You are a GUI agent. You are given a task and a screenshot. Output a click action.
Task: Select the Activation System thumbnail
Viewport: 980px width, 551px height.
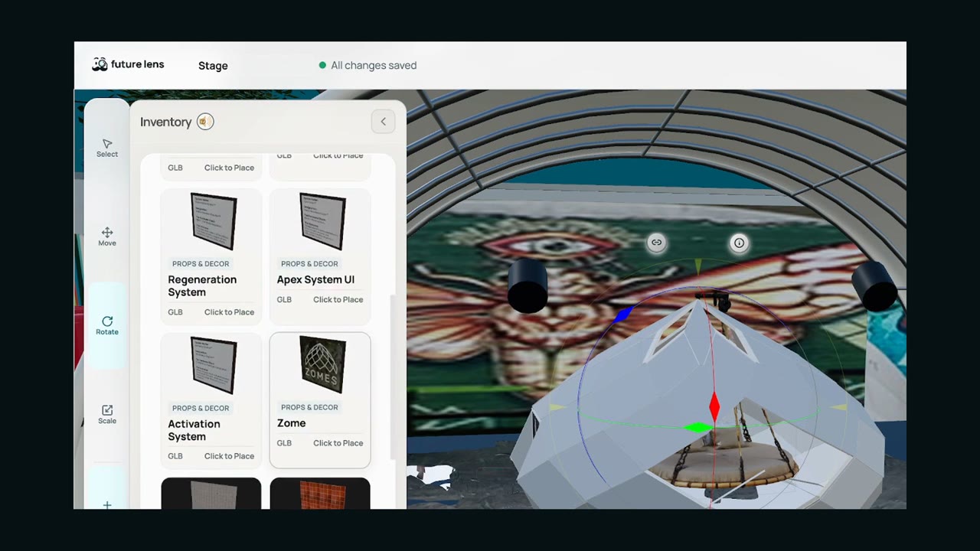coord(214,366)
